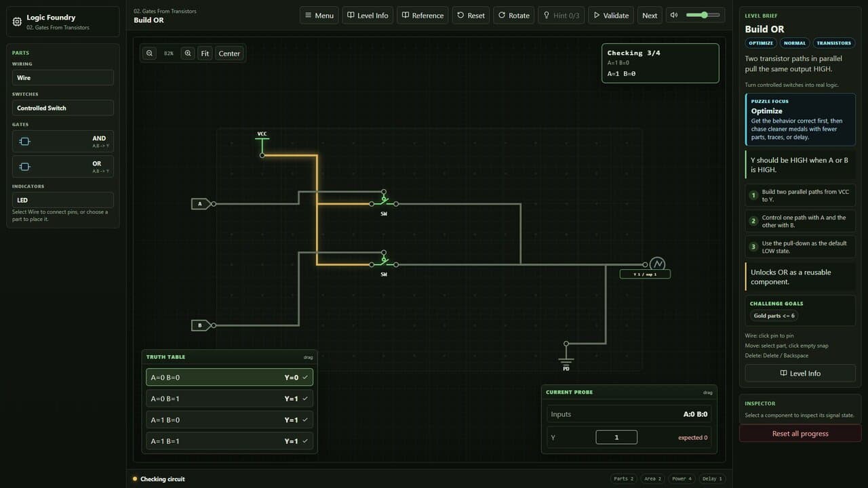This screenshot has width=868, height=488.
Task: Open the Menu
Action: point(319,16)
